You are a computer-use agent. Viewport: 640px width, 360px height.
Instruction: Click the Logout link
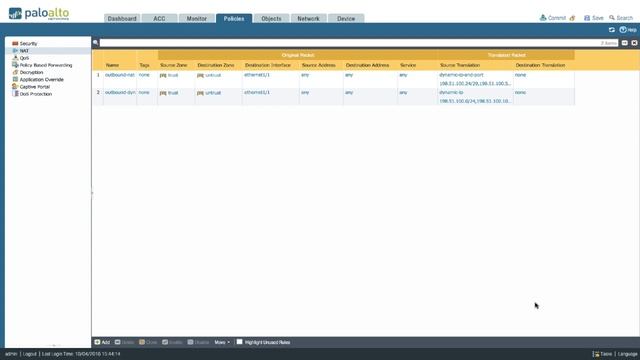pyautogui.click(x=29, y=354)
